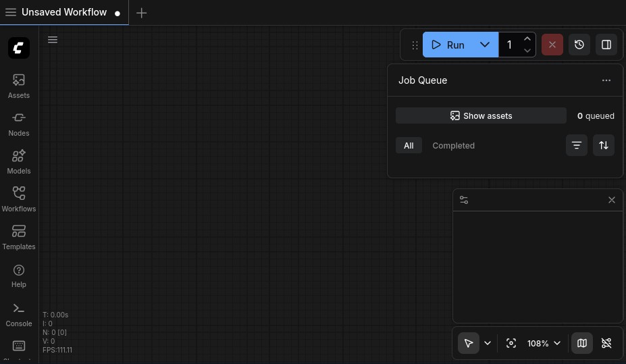Open the Workflows sidebar panel
Image resolution: width=626 pixels, height=364 pixels.
[19, 199]
